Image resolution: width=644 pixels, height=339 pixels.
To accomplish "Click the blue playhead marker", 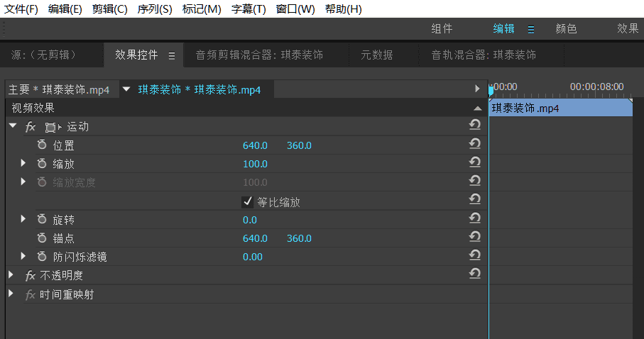I will point(491,90).
